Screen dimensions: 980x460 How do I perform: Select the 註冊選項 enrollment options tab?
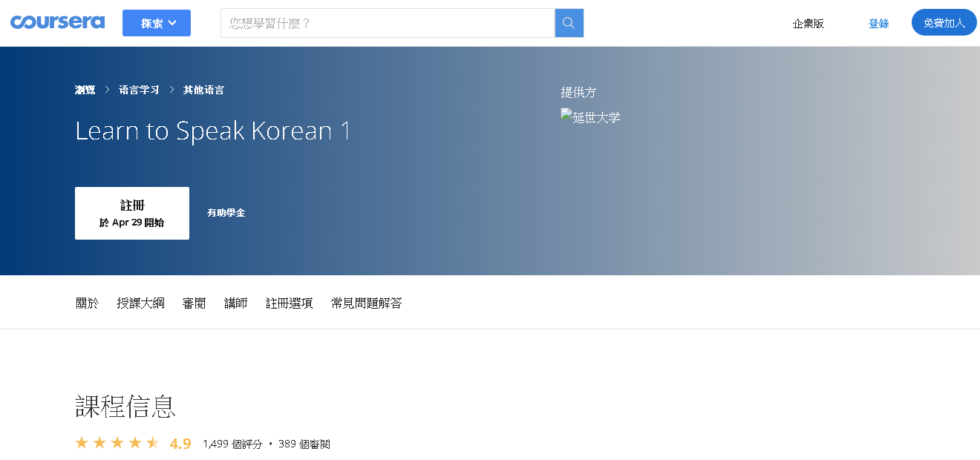click(290, 303)
